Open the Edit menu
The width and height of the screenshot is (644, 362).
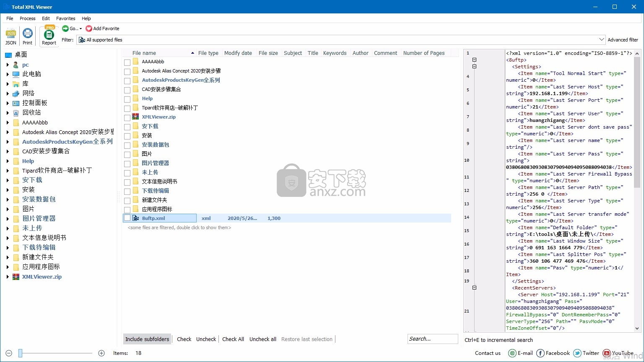coord(46,18)
